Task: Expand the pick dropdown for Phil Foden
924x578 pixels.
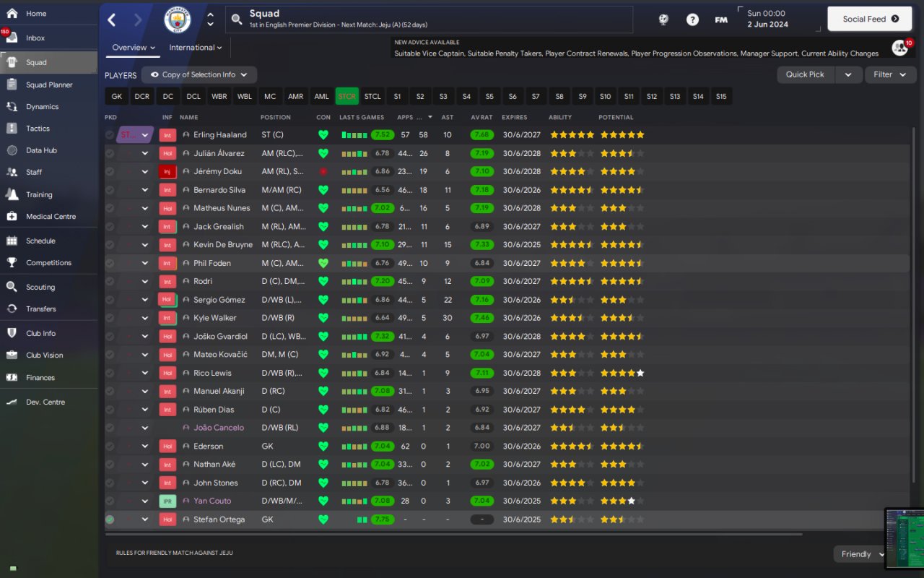Action: coord(145,263)
